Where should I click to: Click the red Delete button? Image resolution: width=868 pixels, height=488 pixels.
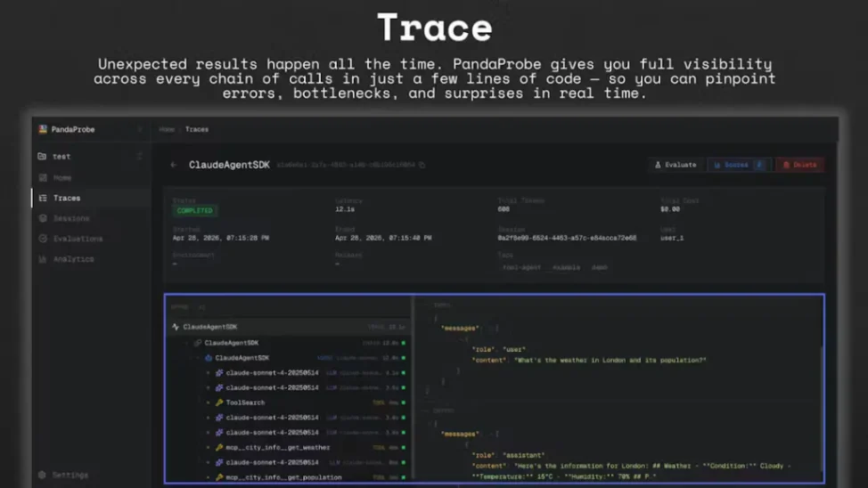800,165
